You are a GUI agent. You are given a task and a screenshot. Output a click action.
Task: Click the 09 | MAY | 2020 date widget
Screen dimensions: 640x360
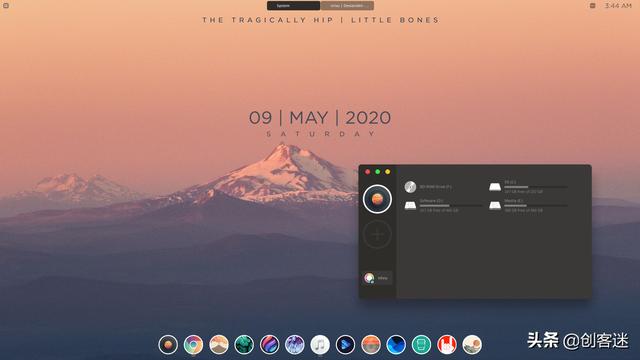(320, 118)
